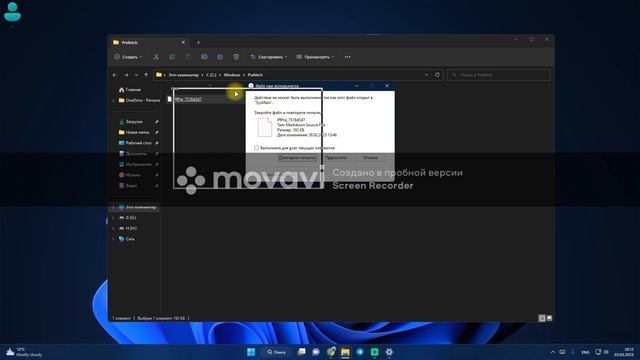Go forward with the right arrow
The width and height of the screenshot is (640, 360).
[x=126, y=75]
